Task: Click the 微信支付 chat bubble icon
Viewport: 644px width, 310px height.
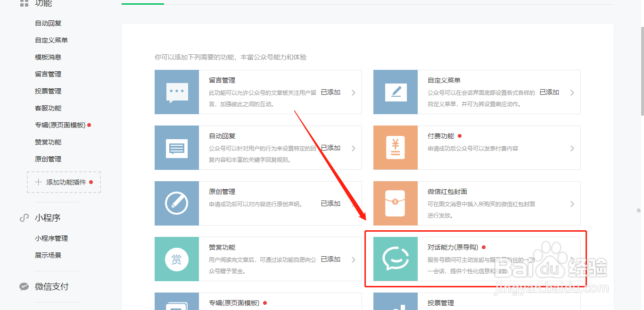Action: (24, 286)
